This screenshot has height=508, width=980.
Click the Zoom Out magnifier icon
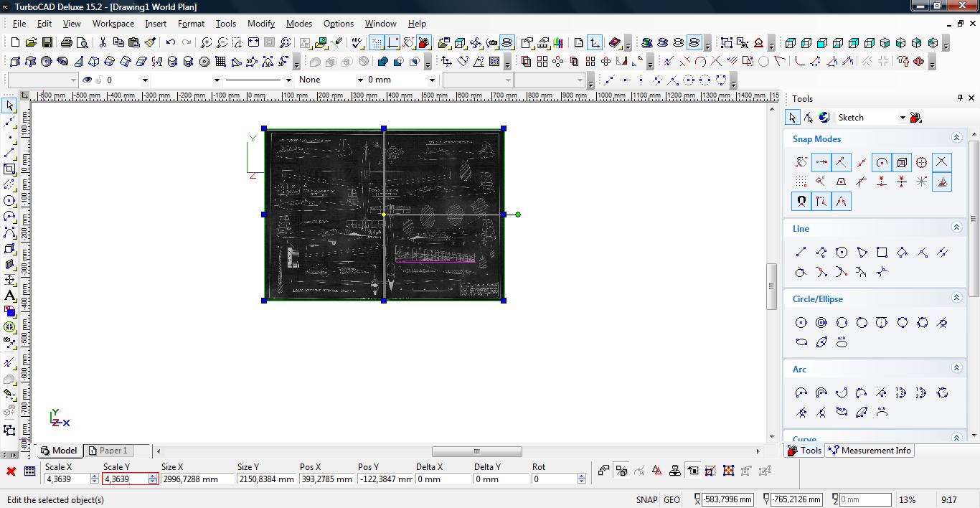[222, 42]
